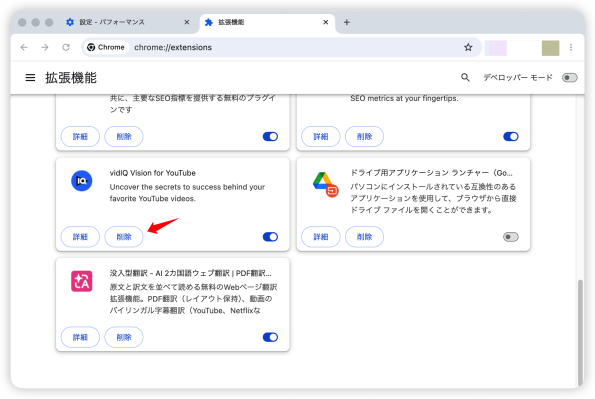Click the vidIQ Vision extension icon

tap(82, 181)
